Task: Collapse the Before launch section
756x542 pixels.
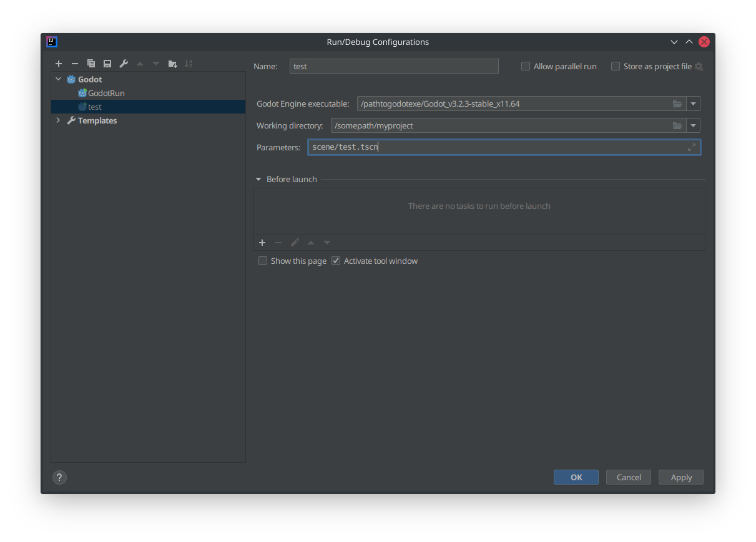Action: [x=258, y=179]
